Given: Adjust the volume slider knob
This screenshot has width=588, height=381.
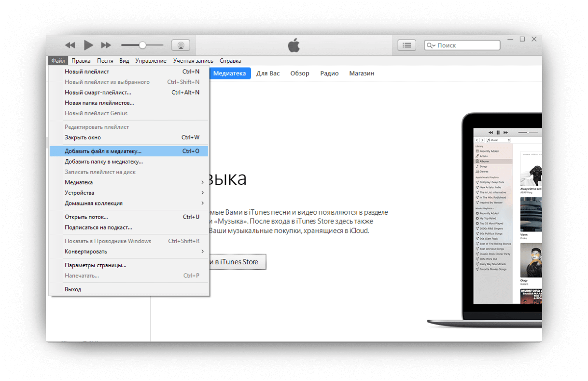Looking at the screenshot, I should (x=142, y=45).
